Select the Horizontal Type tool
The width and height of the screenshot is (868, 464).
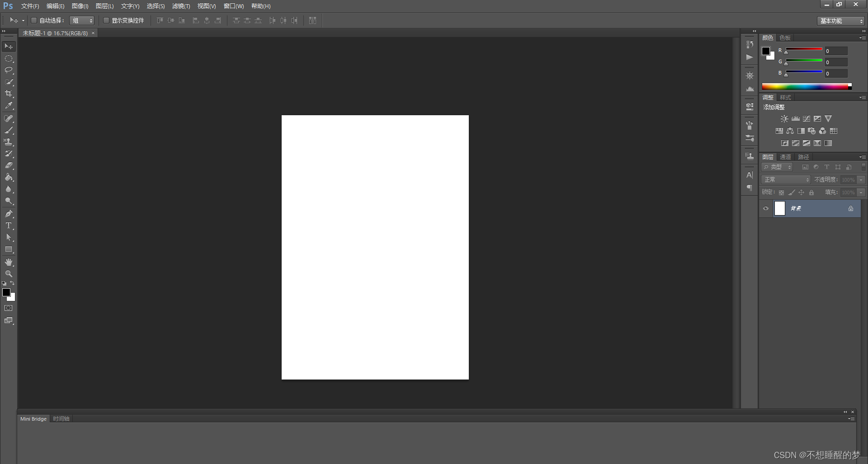[x=9, y=225]
